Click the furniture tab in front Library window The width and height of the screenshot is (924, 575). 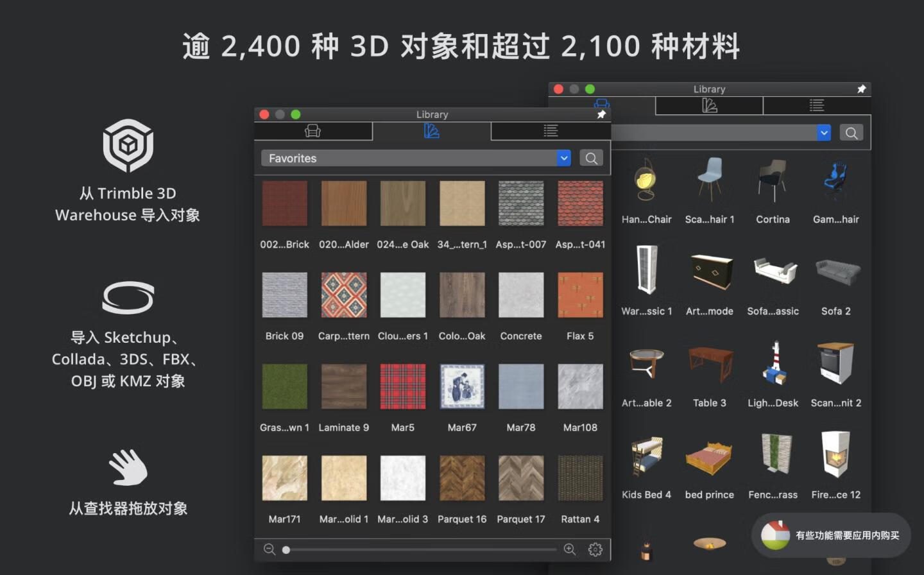coord(312,131)
